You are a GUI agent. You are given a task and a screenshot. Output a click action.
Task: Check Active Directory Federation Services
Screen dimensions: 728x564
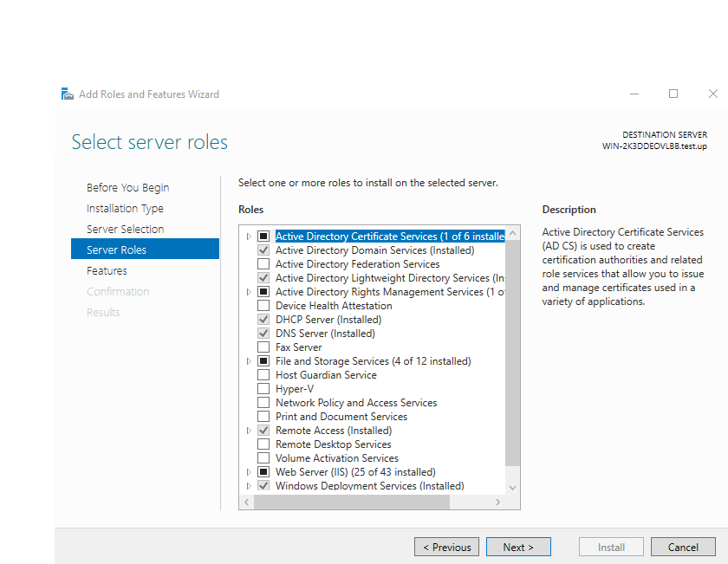click(263, 264)
